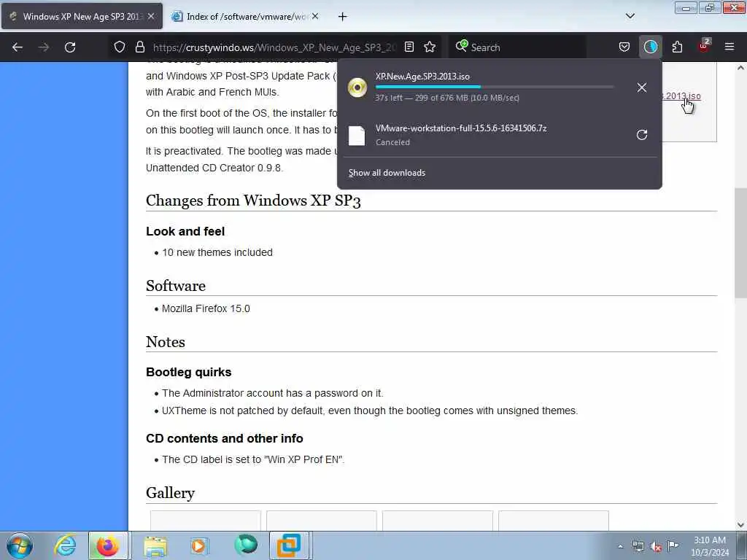Image resolution: width=747 pixels, height=560 pixels.
Task: Click the VMware-workstation-full-15.5.6 file name
Action: coord(461,128)
